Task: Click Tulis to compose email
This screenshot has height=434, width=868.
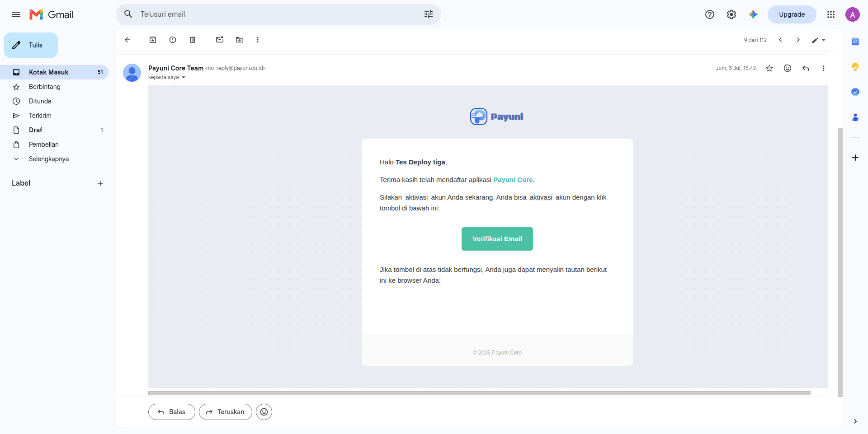Action: tap(31, 45)
